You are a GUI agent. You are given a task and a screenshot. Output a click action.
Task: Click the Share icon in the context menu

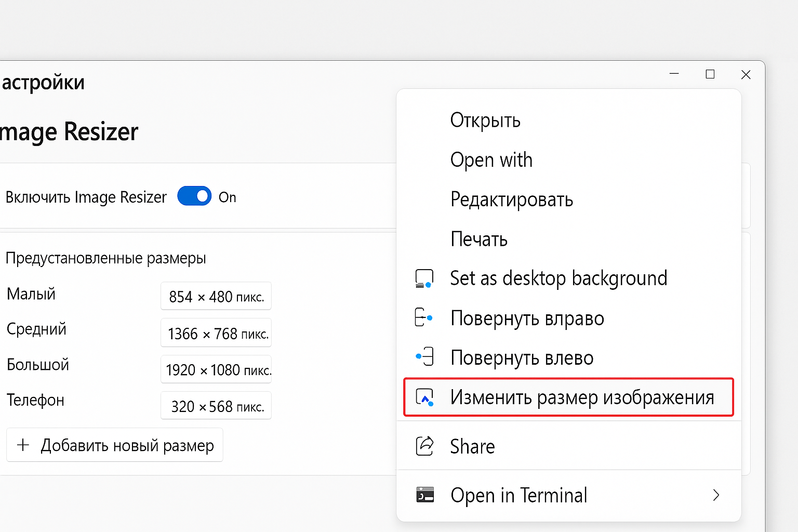click(424, 446)
